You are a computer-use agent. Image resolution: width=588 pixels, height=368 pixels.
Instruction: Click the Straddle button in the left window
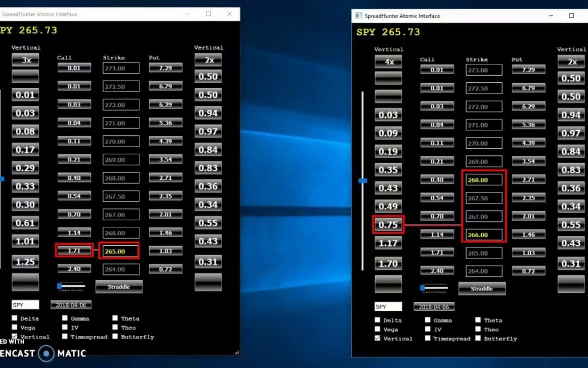tap(119, 287)
